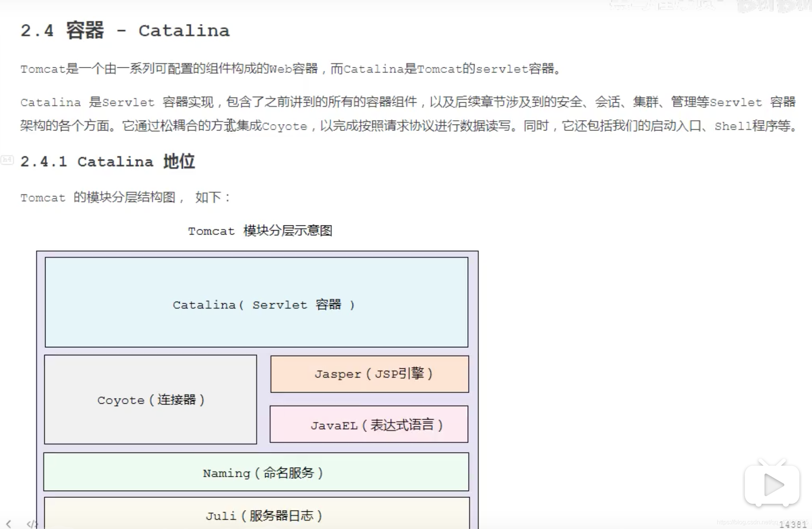This screenshot has width=812, height=529.
Task: Click caption "Tomcat 模块分层示意图"
Action: click(x=260, y=231)
